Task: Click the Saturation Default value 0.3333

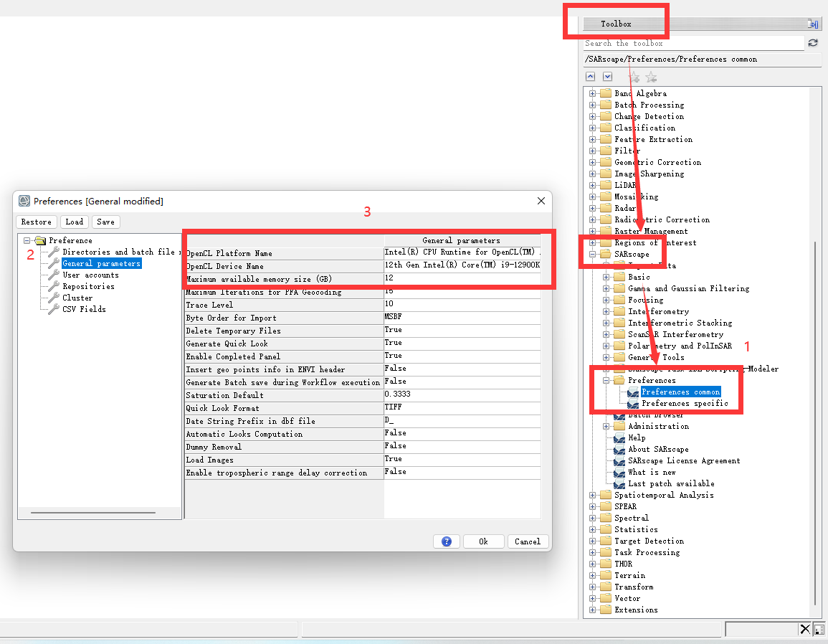Action: (x=462, y=394)
